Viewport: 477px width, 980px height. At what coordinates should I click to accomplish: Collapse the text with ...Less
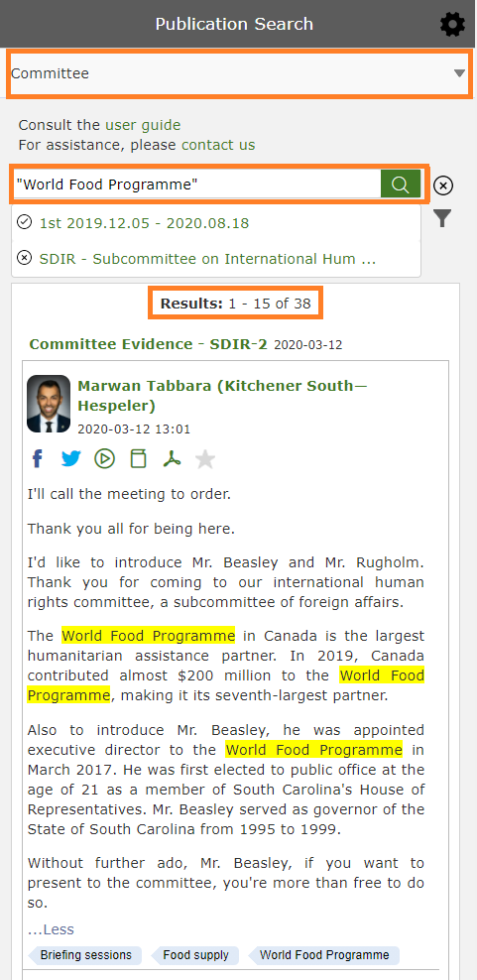51,929
